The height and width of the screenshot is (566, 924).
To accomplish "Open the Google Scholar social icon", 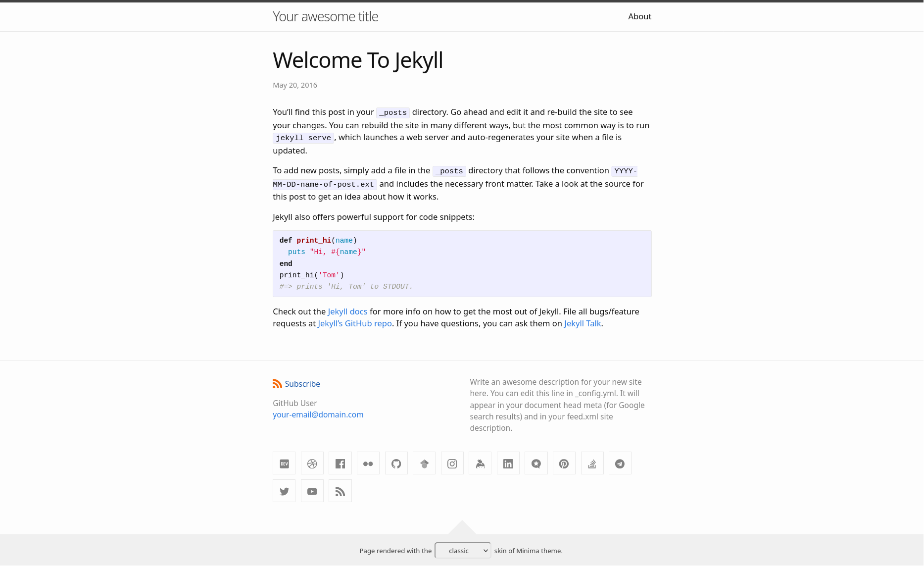I will pos(424,463).
